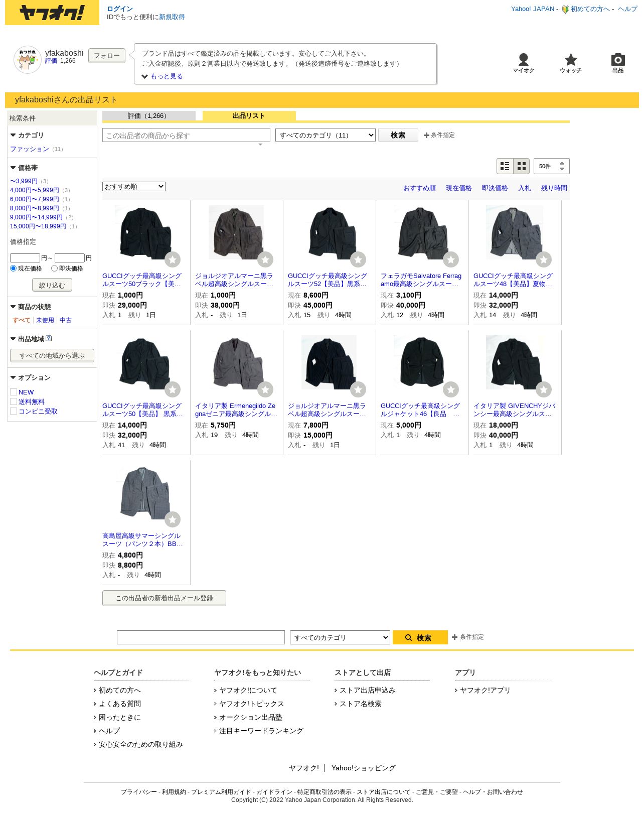Viewport: 644px width, 814px height.
Task: Sort by 残り時間
Action: pyautogui.click(x=554, y=188)
